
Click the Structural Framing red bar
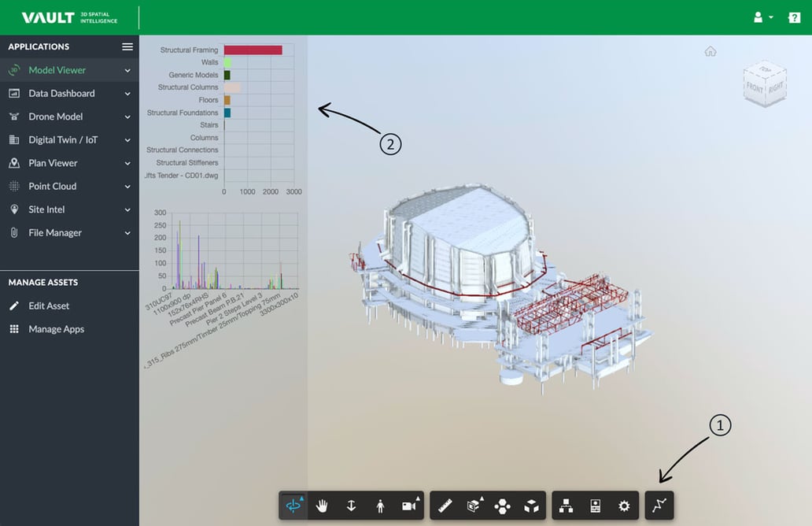pyautogui.click(x=253, y=50)
